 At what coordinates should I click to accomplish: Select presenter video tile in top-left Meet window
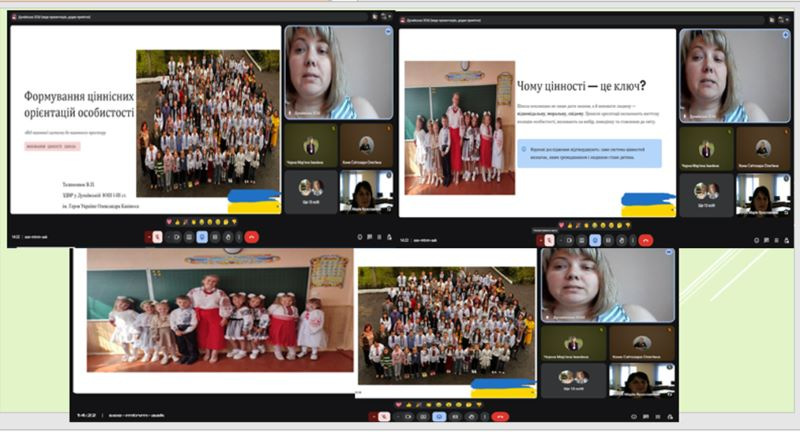click(x=339, y=72)
